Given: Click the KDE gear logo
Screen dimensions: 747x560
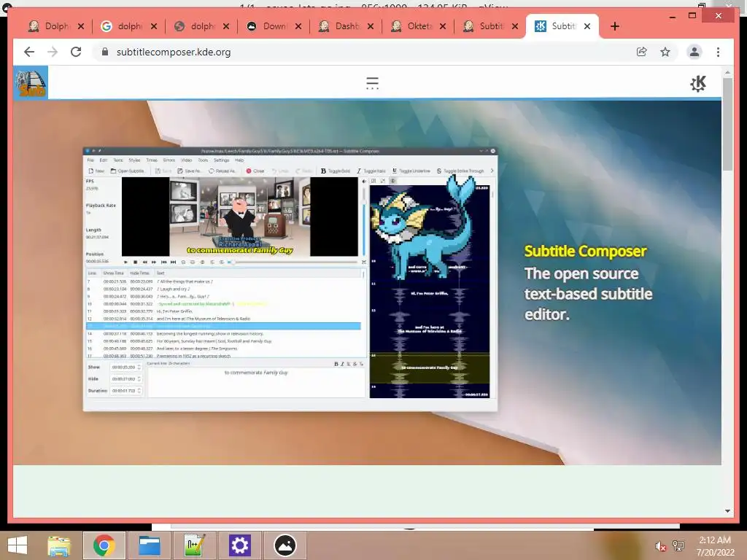Looking at the screenshot, I should 698,83.
